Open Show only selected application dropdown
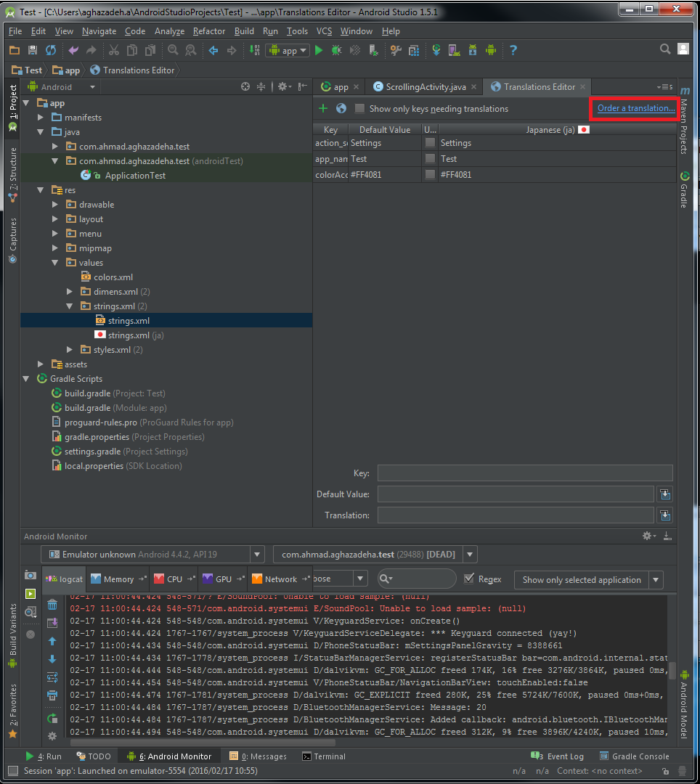 [656, 580]
